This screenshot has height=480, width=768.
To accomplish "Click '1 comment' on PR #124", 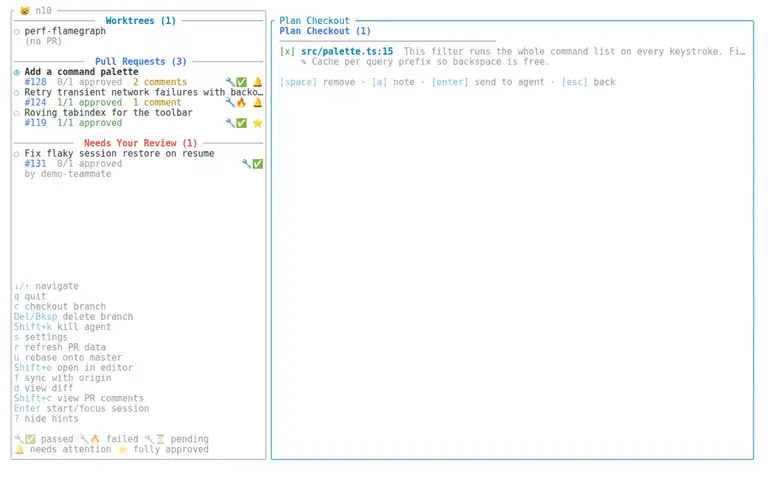I will pyautogui.click(x=157, y=102).
